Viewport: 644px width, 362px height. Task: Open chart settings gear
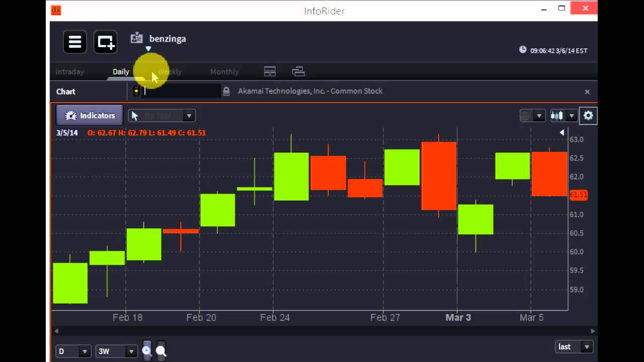click(588, 116)
